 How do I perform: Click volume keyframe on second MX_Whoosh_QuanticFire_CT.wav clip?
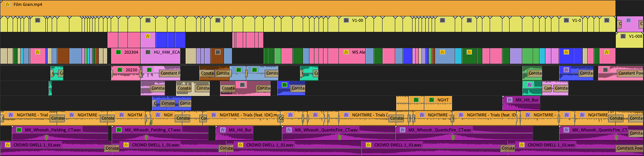coord(453,137)
